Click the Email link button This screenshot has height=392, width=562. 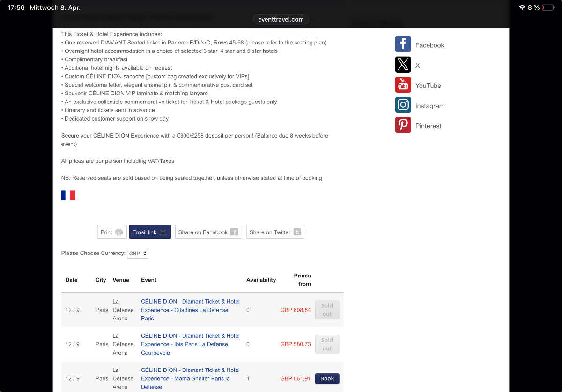[149, 232]
